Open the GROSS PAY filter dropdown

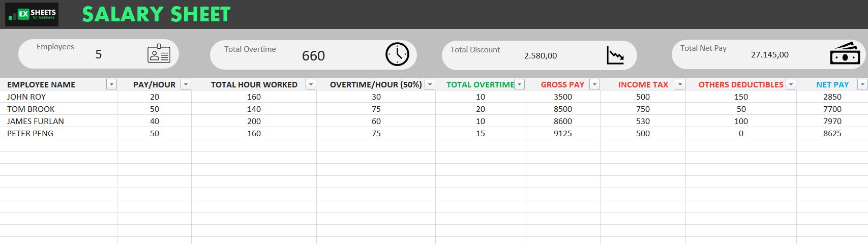point(594,84)
